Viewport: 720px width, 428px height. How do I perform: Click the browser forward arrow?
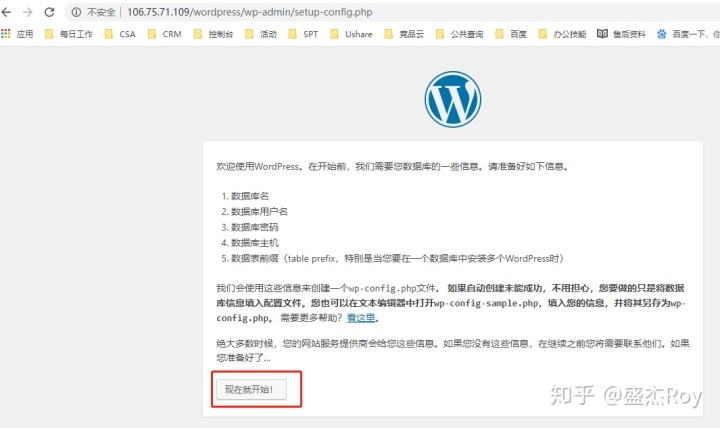(28, 12)
